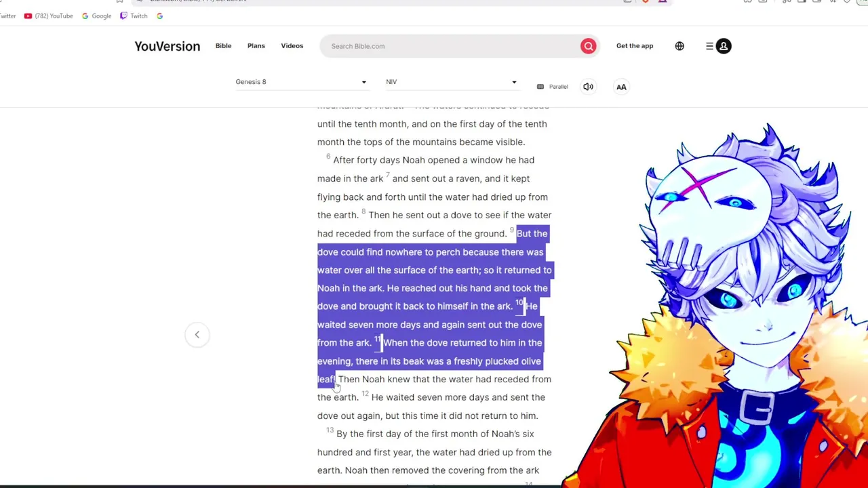The image size is (868, 488).
Task: Open the Plans menu item
Action: pyautogui.click(x=256, y=45)
